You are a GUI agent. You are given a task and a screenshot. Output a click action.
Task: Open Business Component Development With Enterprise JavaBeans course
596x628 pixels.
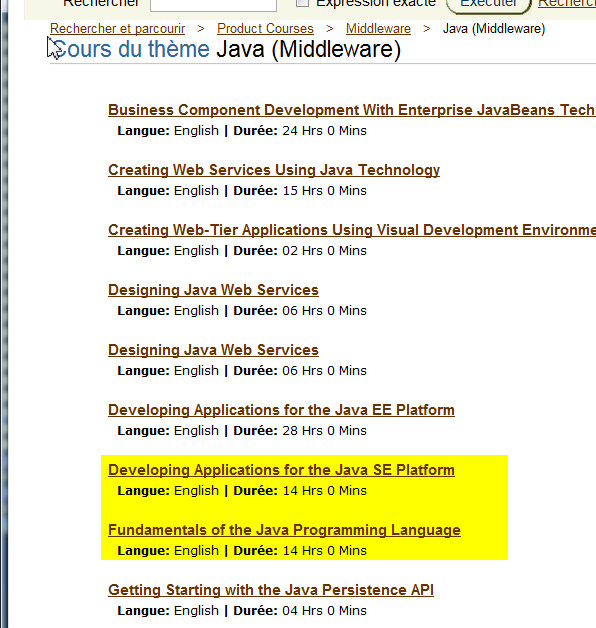352,110
